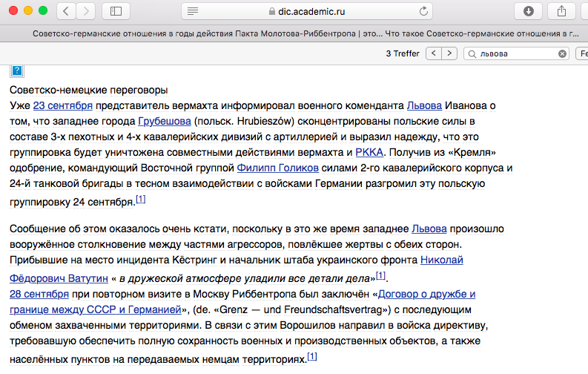
Task: Open the Львова link after коменданта
Action: [424, 106]
